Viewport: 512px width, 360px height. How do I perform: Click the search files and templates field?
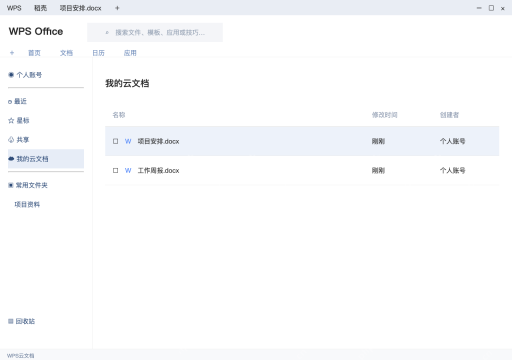(x=155, y=32)
